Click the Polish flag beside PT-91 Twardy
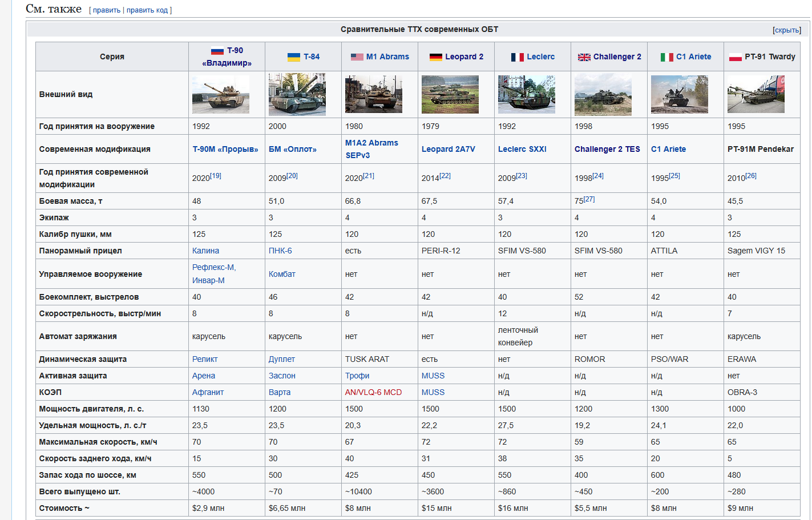Image resolution: width=812 pixels, height=520 pixels. 735,57
